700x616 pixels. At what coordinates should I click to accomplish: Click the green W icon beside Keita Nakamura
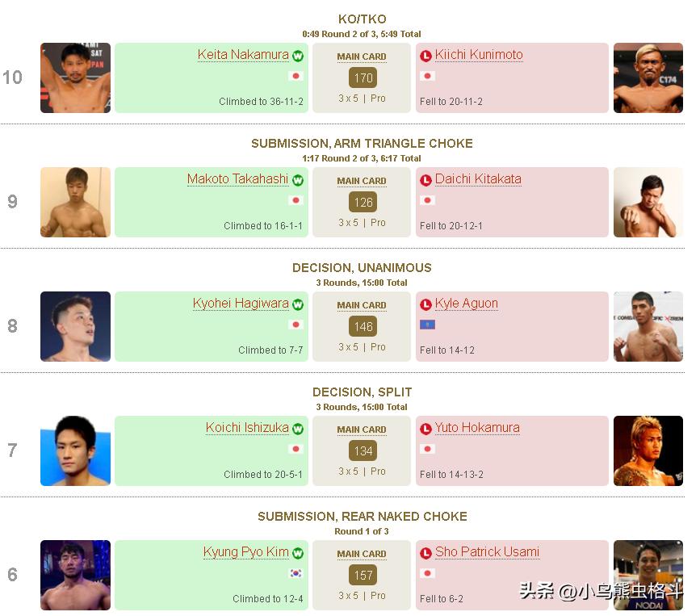298,56
